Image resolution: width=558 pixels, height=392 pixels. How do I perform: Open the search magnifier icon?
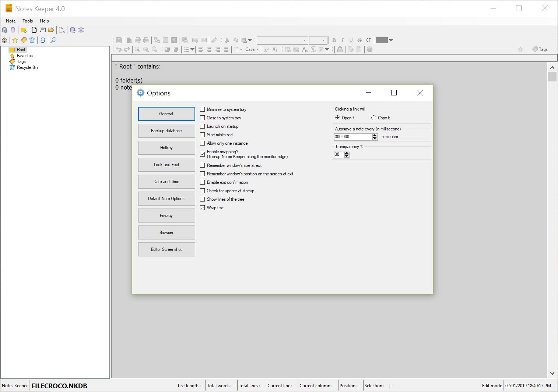click(x=53, y=40)
